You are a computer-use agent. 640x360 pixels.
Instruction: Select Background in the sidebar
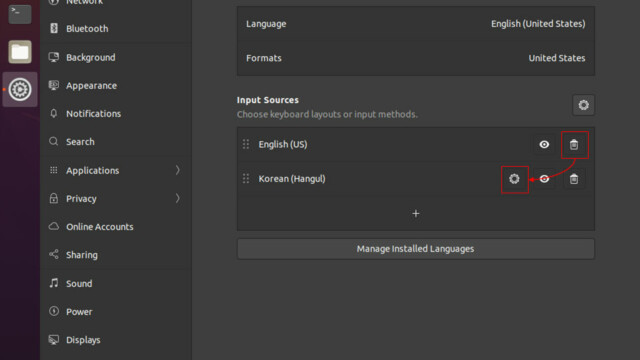point(116,57)
